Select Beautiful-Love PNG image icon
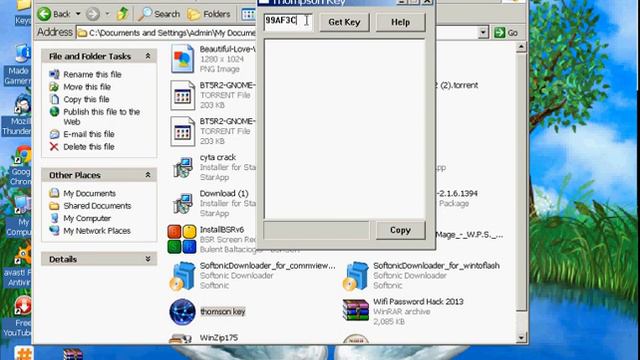640x360 pixels. coord(182,59)
